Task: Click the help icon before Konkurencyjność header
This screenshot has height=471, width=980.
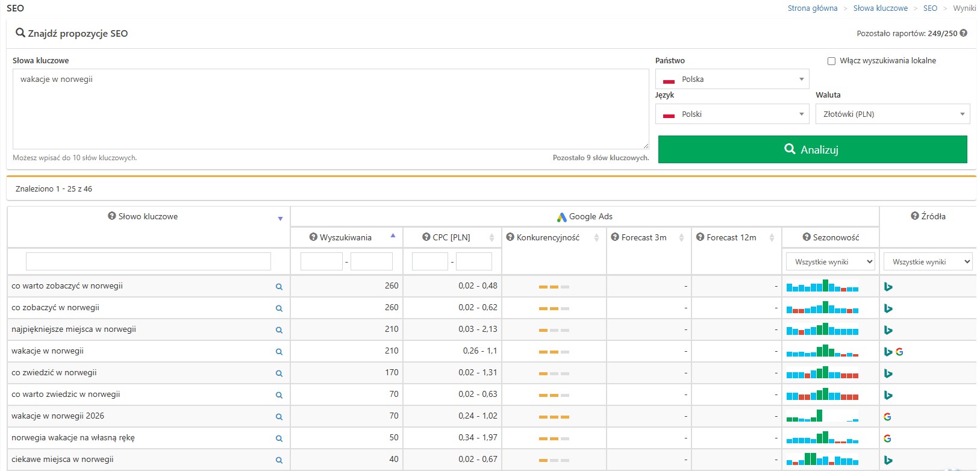Action: [x=510, y=237]
